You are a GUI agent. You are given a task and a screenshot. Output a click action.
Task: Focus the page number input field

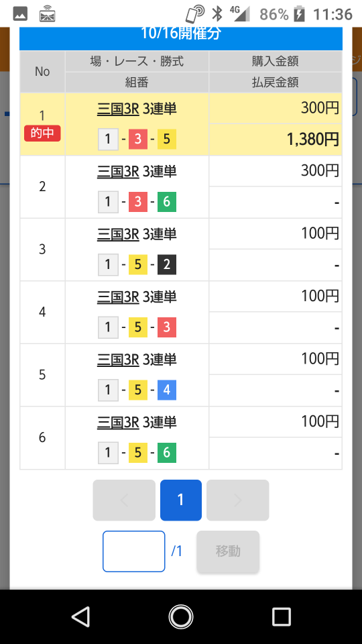134,551
